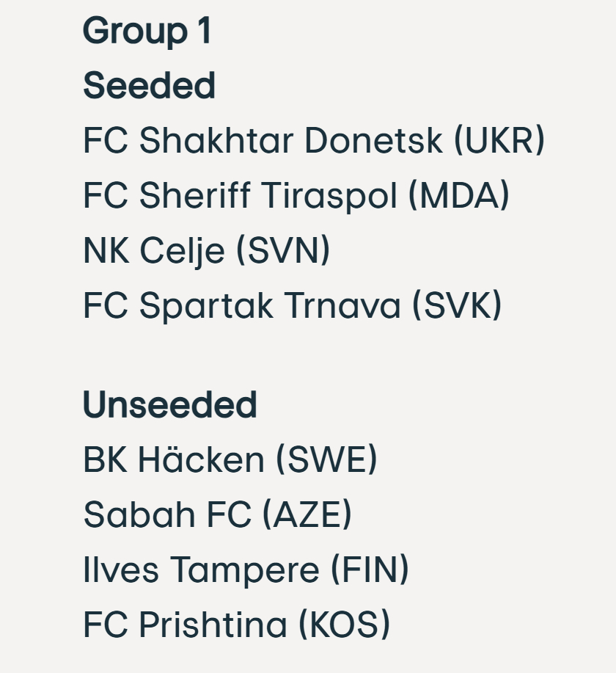Viewport: 616px width, 673px height.
Task: Click the NK Celje team name
Action: point(154,251)
